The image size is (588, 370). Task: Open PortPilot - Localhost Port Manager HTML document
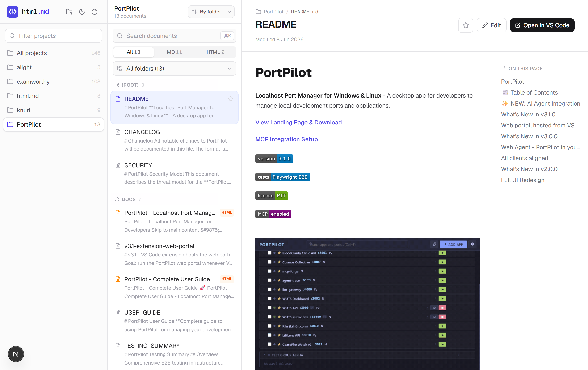pos(174,221)
